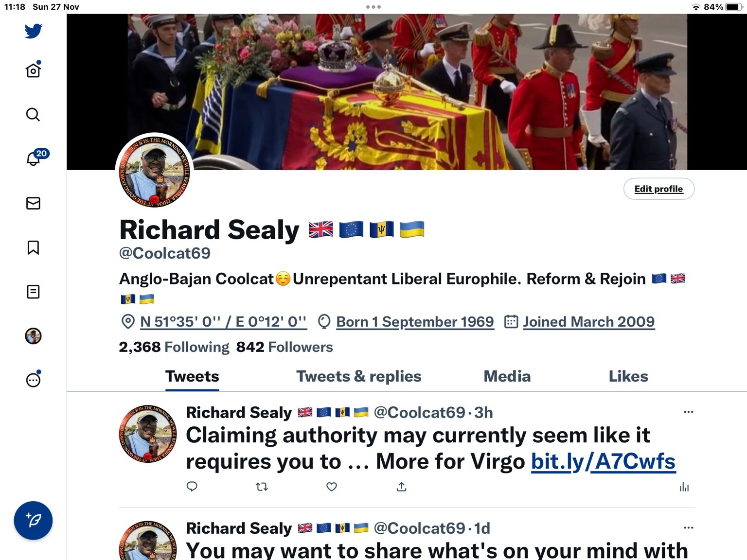Like the Virgo horoscope tweet
The width and height of the screenshot is (747, 560).
click(x=332, y=487)
